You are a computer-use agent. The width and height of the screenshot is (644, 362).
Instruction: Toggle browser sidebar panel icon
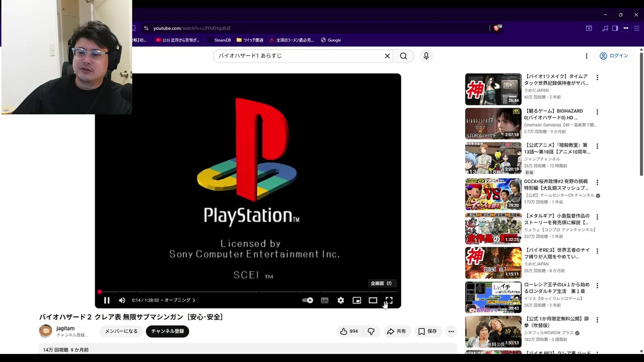click(615, 28)
